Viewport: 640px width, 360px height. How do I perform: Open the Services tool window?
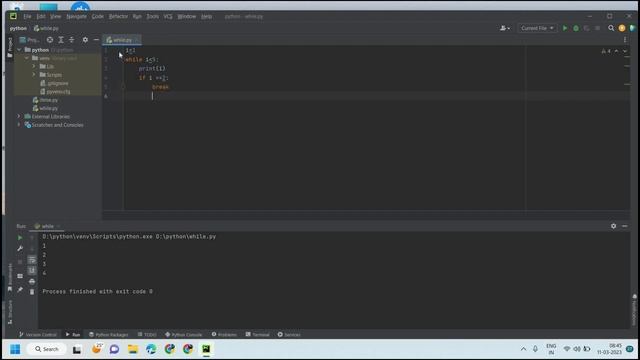coord(289,334)
